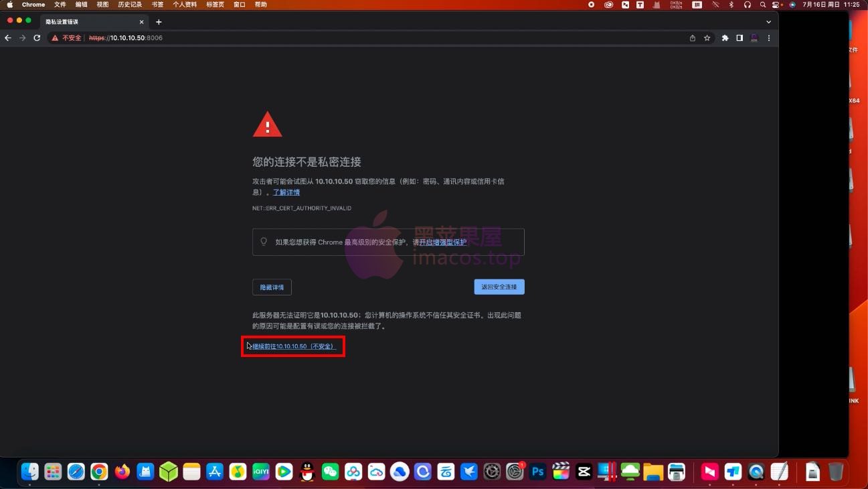Click the 不安全 security warning indicator
Screen dimensions: 868x489
pyautogui.click(x=66, y=38)
